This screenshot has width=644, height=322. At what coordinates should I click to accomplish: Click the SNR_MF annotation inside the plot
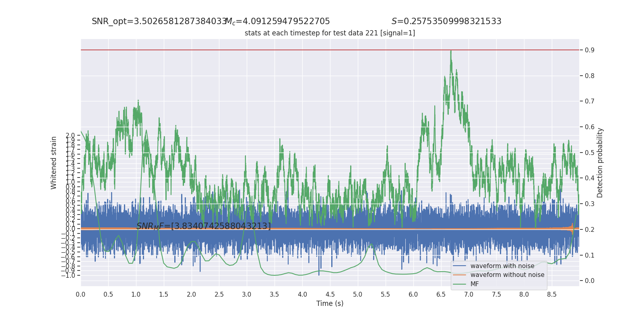click(204, 226)
